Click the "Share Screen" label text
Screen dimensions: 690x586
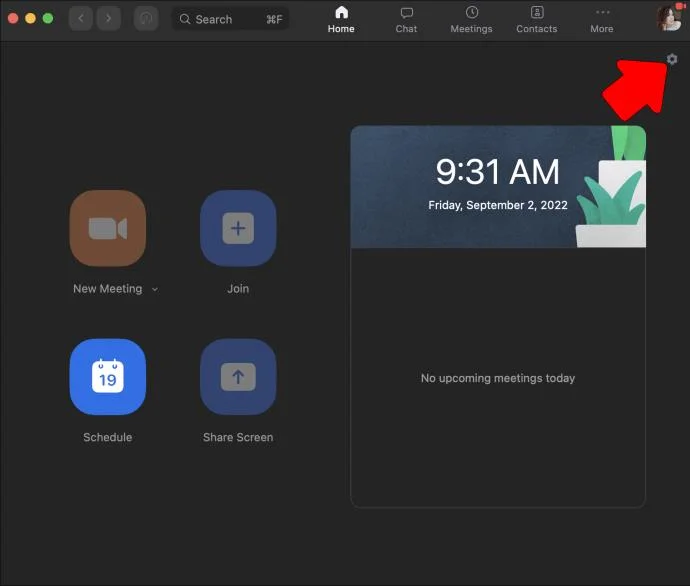(238, 437)
